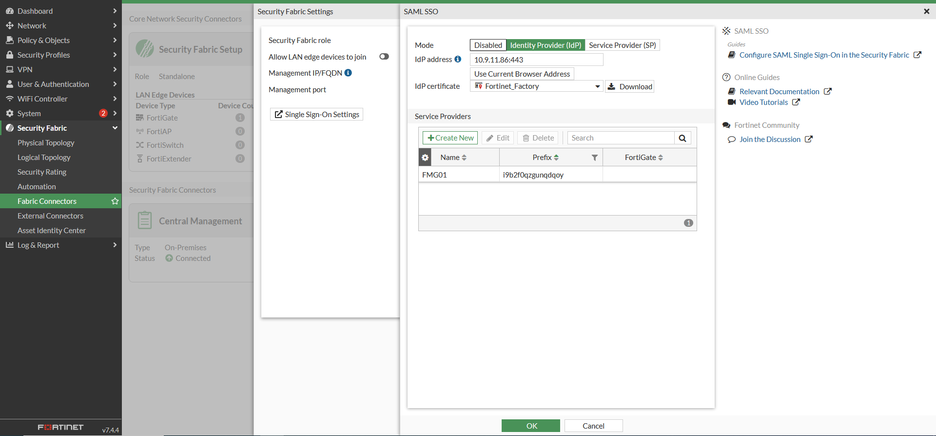This screenshot has height=436, width=936.
Task: Click Use Current Browser Address
Action: click(x=522, y=74)
